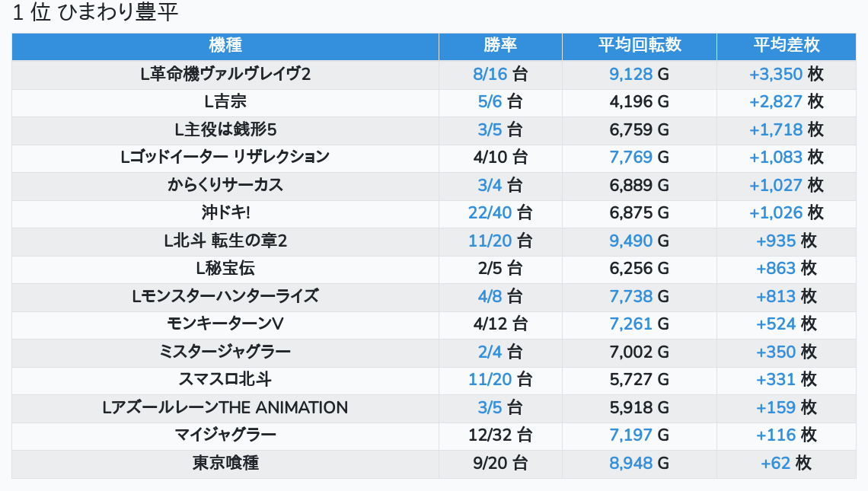This screenshot has height=491, width=868.
Task: Select the マイジャグラー machine name
Action: coord(225,435)
